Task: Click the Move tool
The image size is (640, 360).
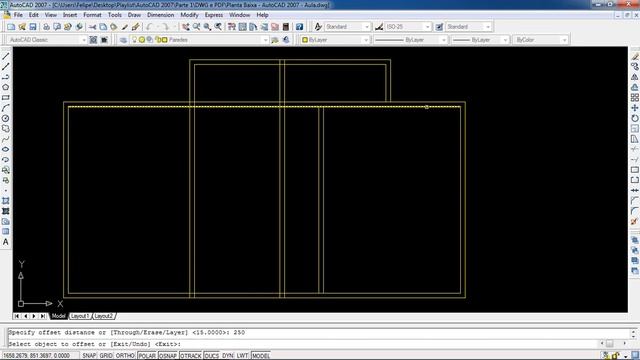Action: coord(635,108)
